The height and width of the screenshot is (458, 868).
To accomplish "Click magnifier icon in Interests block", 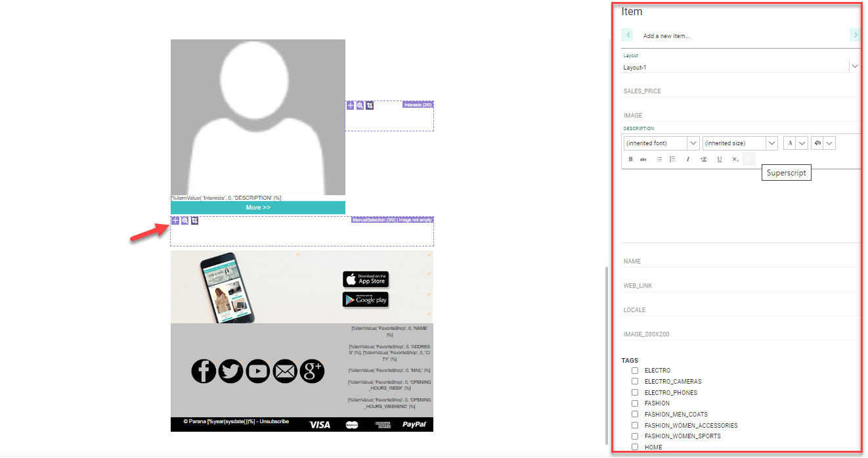I will tap(360, 105).
